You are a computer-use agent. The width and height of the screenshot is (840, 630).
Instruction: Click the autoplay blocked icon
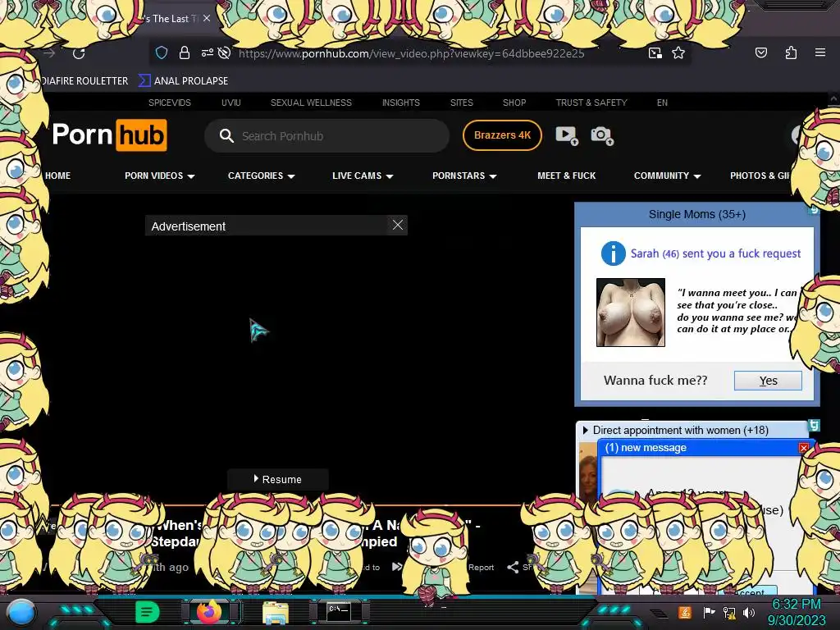pos(225,52)
